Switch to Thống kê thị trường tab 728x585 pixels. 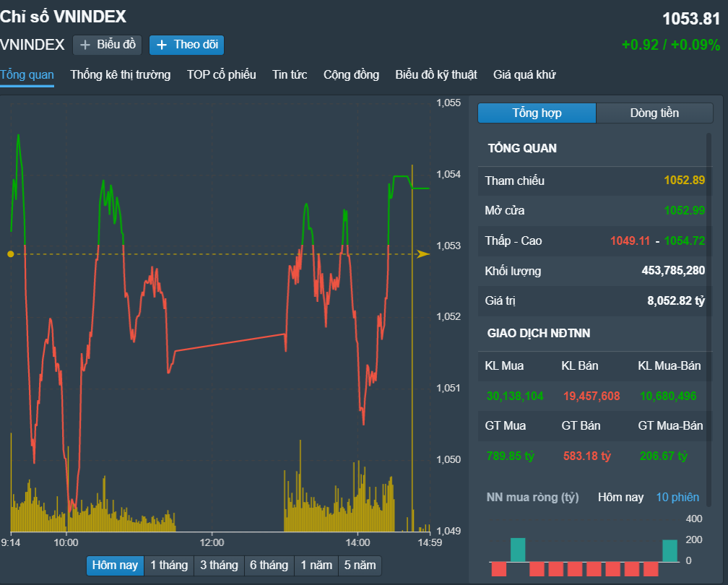tap(121, 74)
